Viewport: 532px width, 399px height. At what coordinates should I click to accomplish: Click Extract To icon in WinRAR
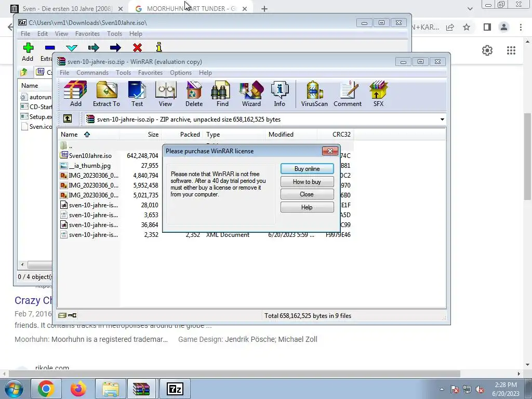pyautogui.click(x=107, y=94)
